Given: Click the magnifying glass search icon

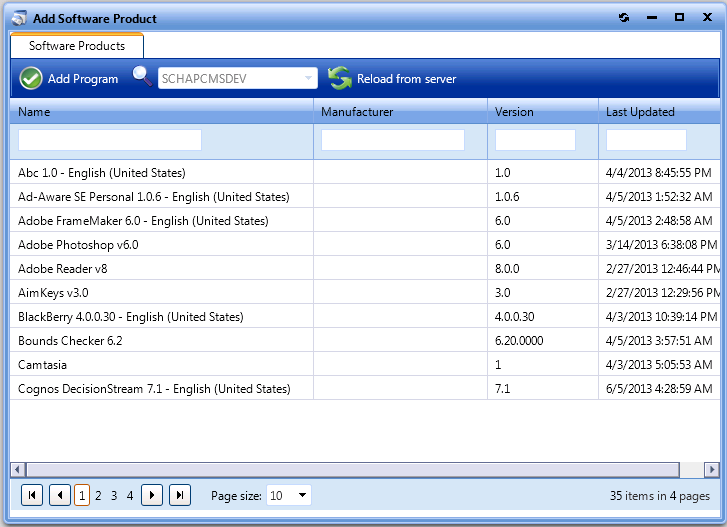Looking at the screenshot, I should pos(143,78).
